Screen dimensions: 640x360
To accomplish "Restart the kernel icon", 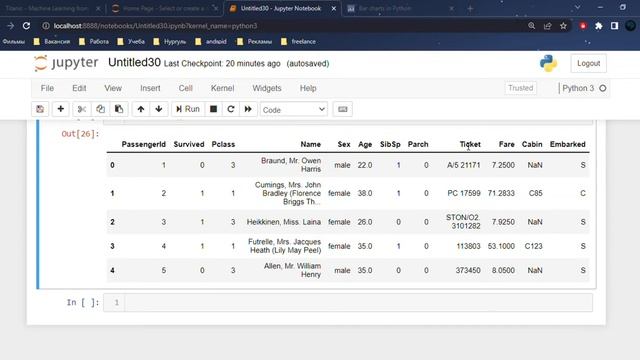I will [231, 109].
